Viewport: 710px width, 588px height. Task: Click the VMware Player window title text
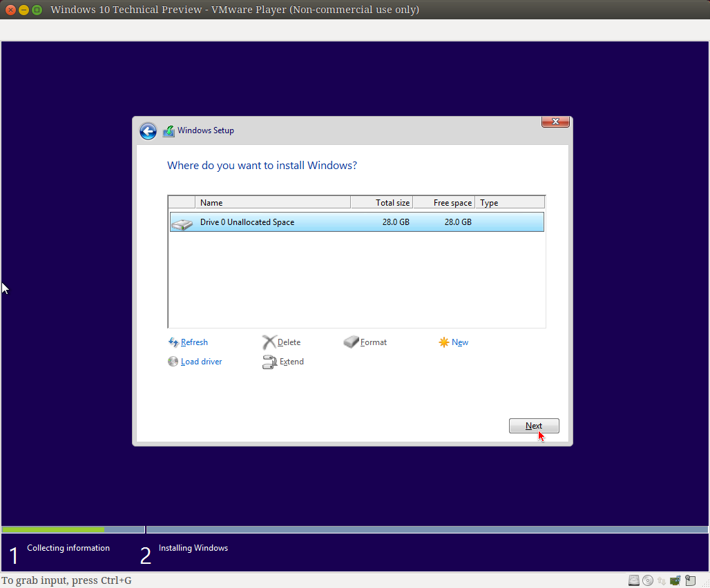tap(235, 10)
